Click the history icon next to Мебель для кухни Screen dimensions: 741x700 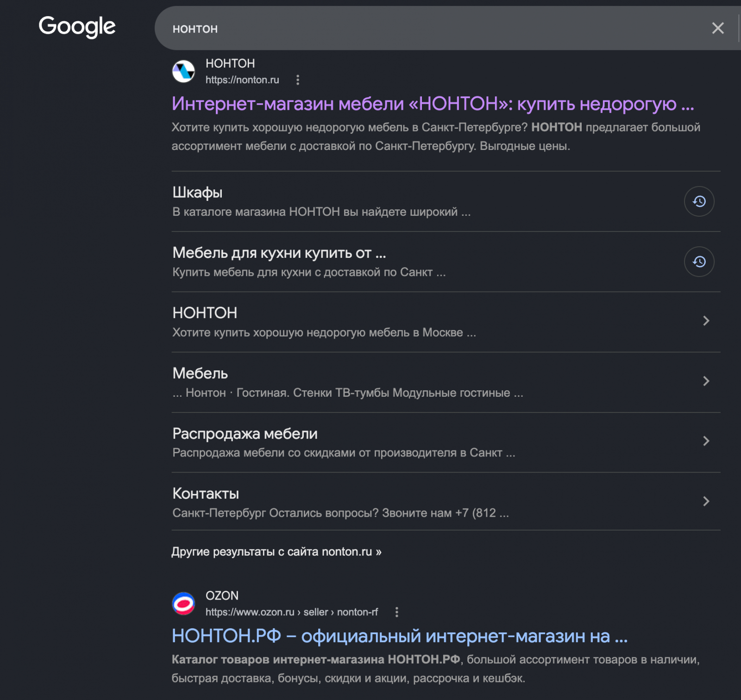coord(699,262)
